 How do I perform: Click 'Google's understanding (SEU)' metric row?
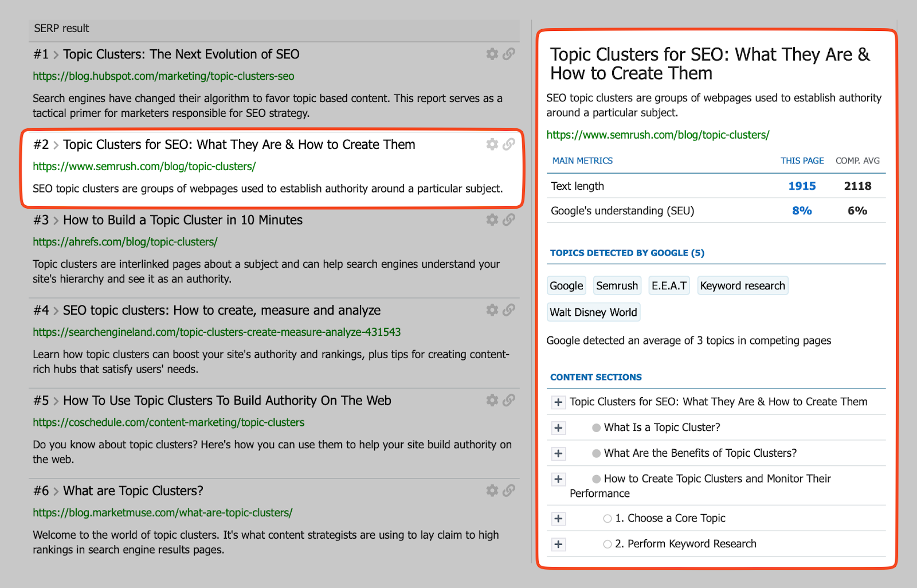tap(716, 211)
